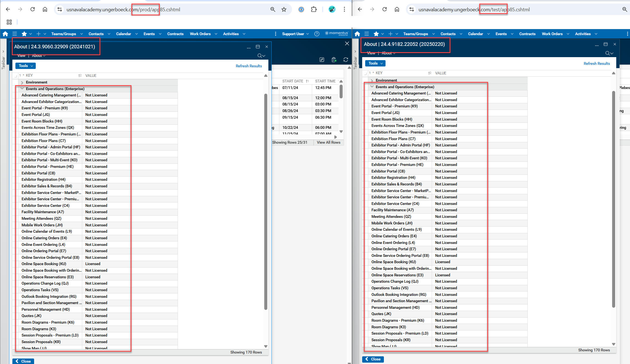Click the background events grid scrollbar thumb

tap(341, 91)
